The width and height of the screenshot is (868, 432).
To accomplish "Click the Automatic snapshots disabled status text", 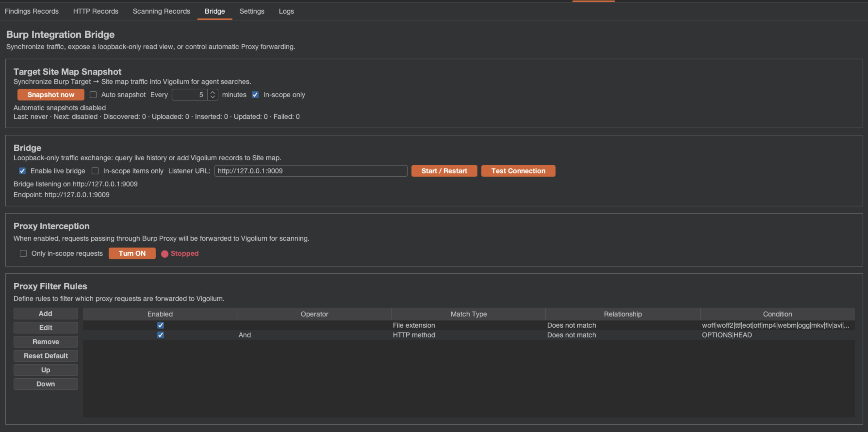I will pyautogui.click(x=60, y=108).
